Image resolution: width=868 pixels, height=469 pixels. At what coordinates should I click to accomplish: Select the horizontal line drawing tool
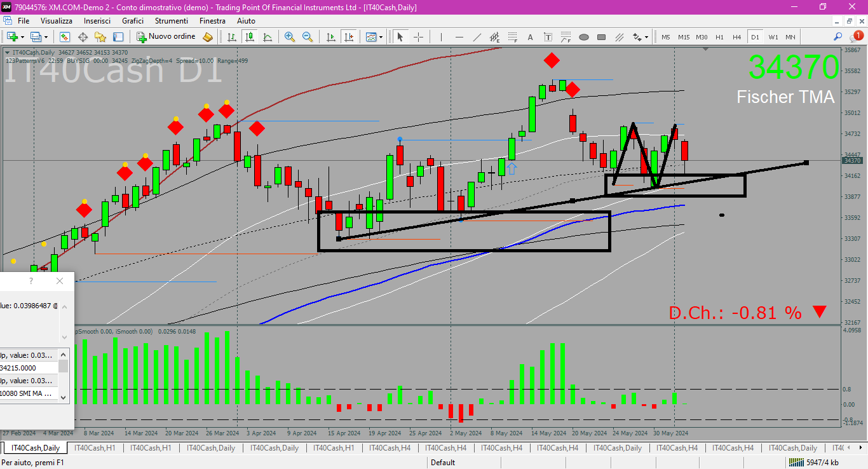tap(459, 37)
